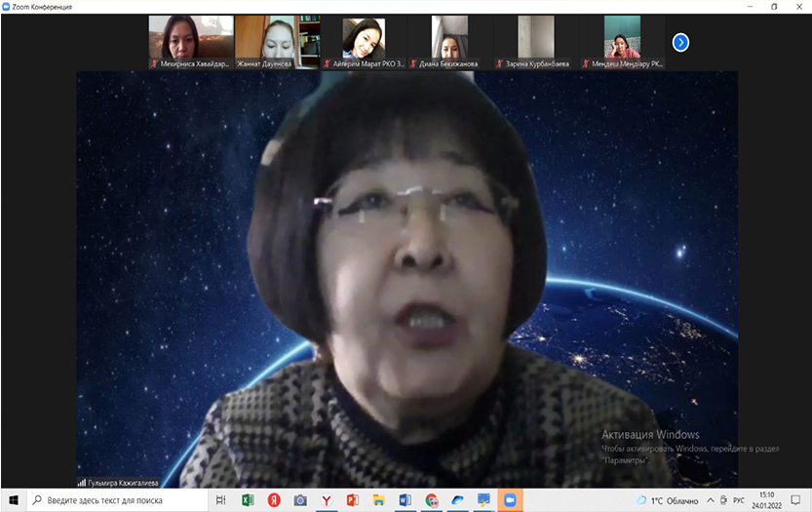
Task: Open weather widget showing 1°C Облачно
Action: [667, 500]
